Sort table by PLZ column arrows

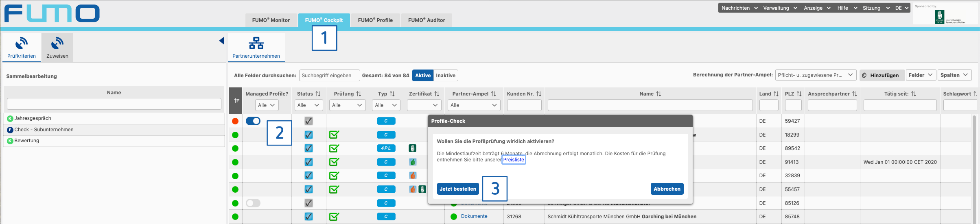coord(799,94)
